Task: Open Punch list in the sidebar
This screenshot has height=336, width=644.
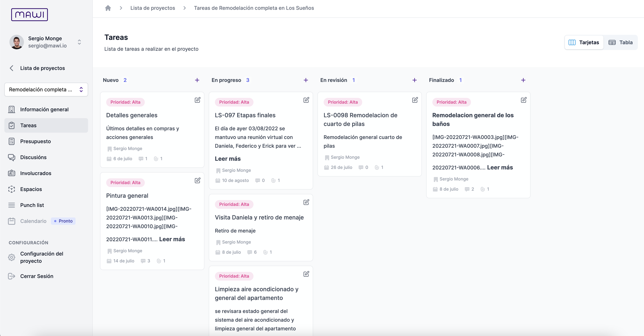Action: point(32,205)
